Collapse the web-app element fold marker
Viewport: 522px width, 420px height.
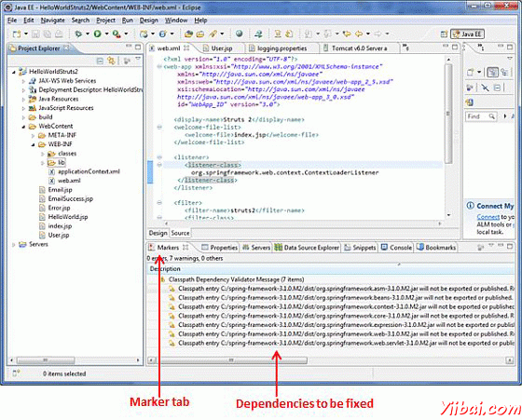click(x=159, y=66)
